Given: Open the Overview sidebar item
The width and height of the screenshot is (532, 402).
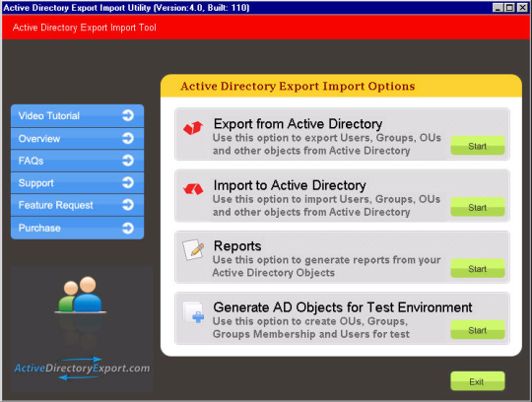Looking at the screenshot, I should point(78,138).
